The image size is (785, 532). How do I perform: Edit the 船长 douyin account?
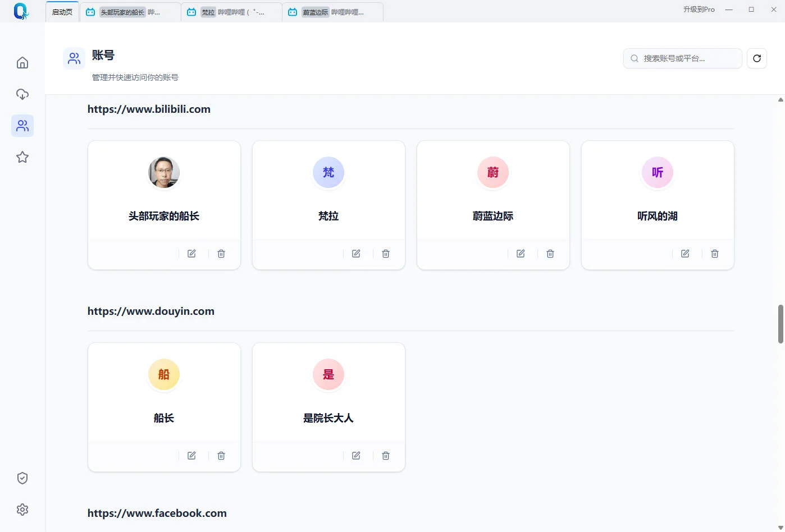click(191, 456)
